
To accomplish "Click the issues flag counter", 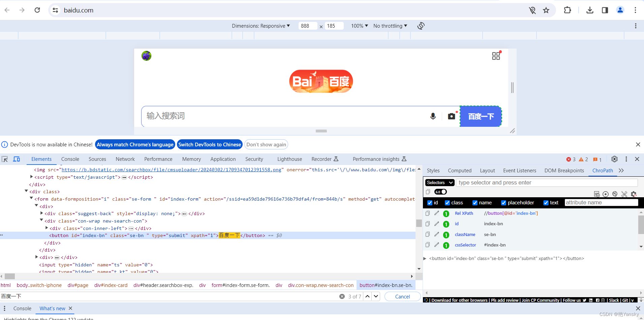I will coord(597,159).
